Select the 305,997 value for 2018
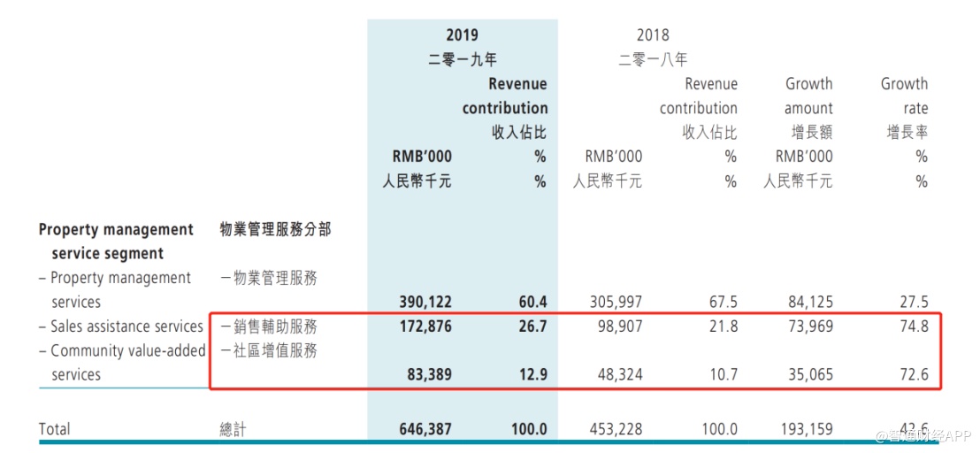 coord(614,302)
